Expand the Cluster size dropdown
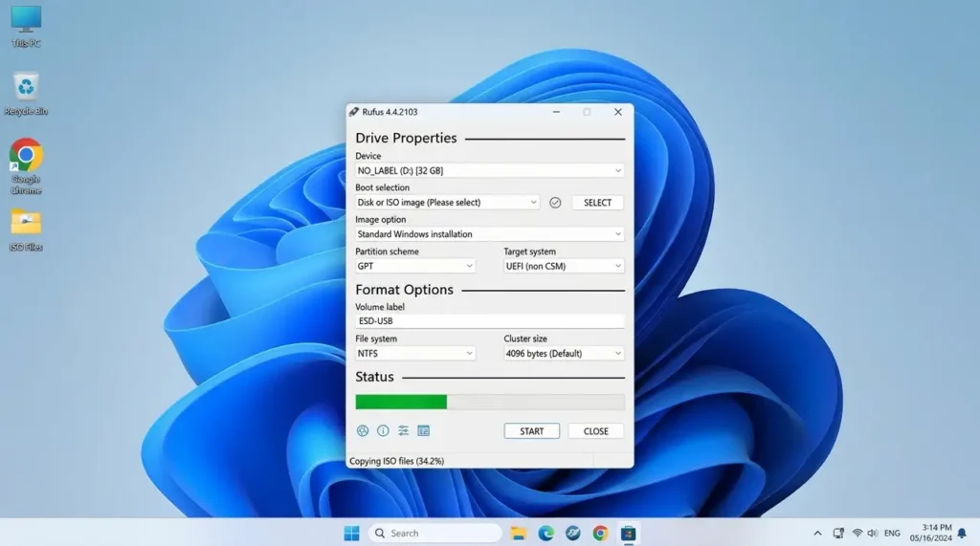This screenshot has width=980, height=546. pos(564,354)
